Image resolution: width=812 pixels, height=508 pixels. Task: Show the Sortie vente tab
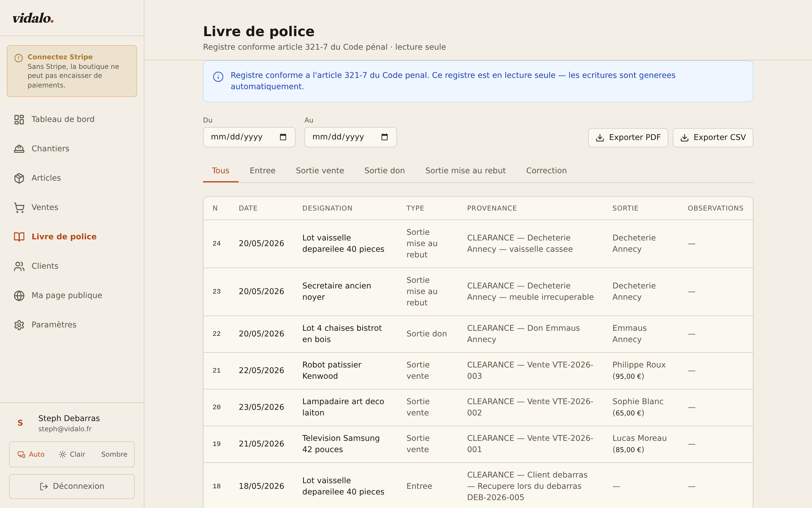[320, 171]
